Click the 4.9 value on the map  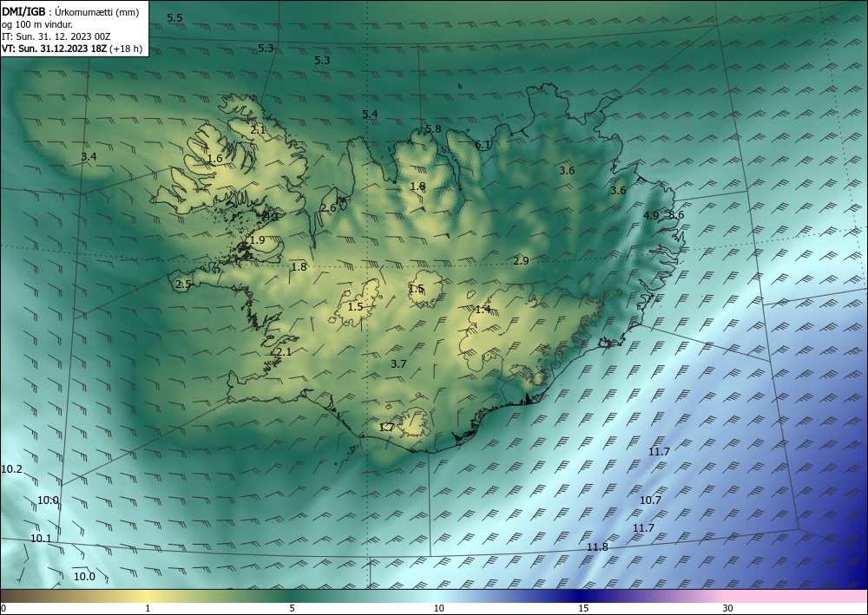(652, 215)
